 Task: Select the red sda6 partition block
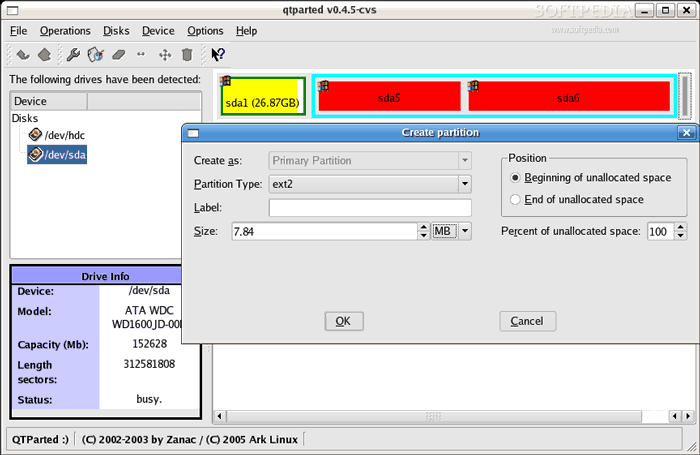(x=569, y=96)
